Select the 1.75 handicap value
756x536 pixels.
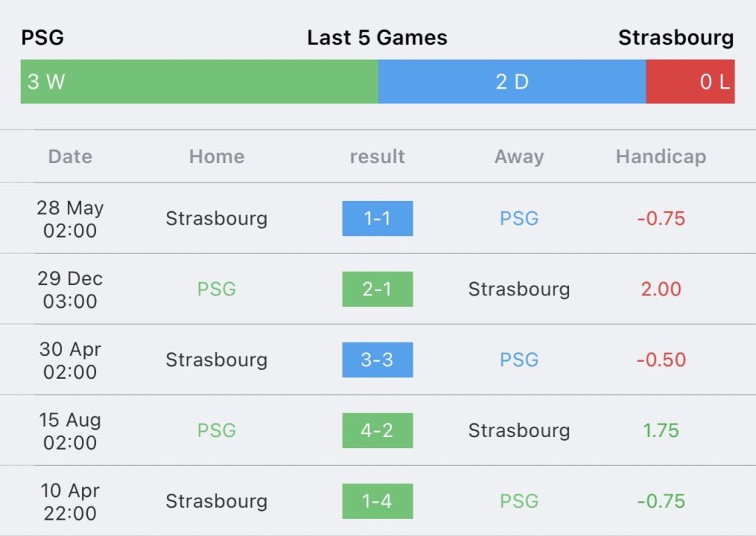[x=661, y=430]
